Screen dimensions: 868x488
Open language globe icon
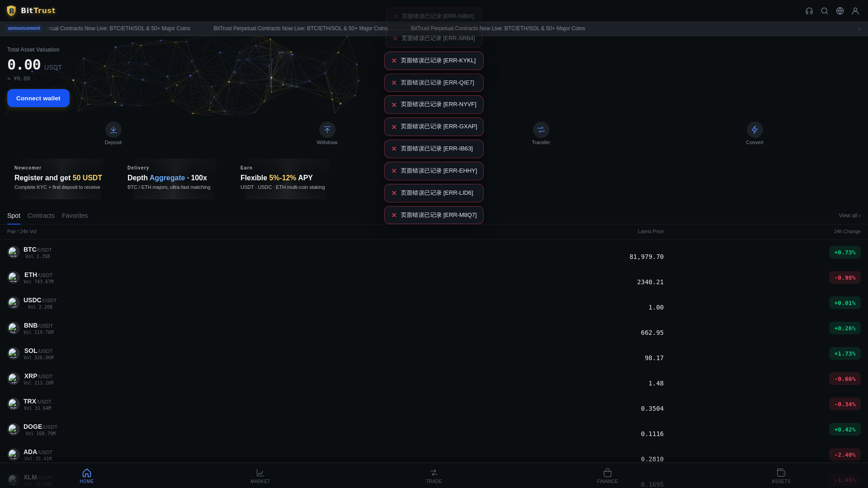840,11
